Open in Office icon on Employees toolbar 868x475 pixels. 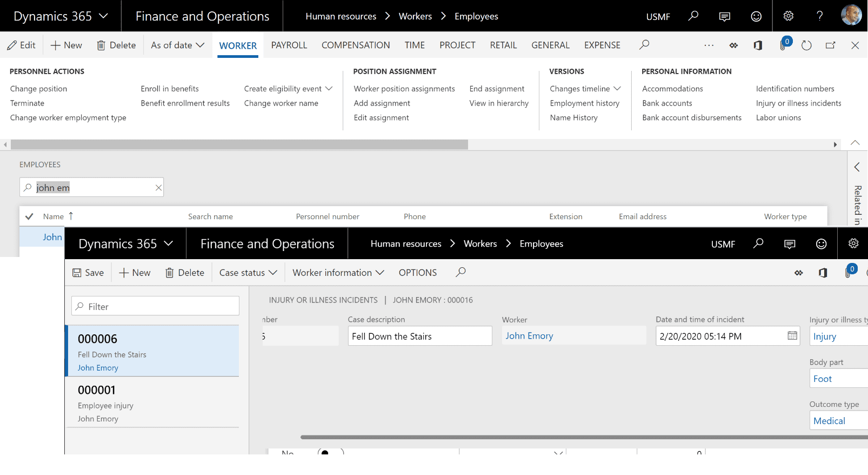click(758, 45)
